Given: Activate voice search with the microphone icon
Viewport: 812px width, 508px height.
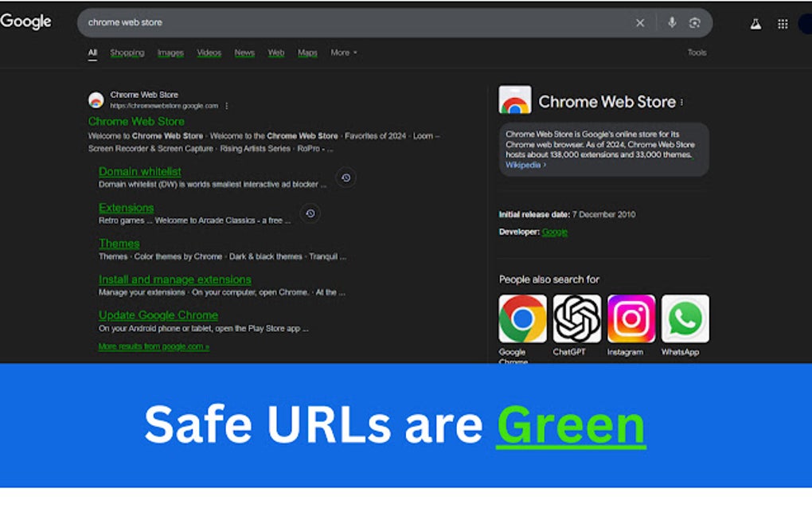Looking at the screenshot, I should 672,22.
